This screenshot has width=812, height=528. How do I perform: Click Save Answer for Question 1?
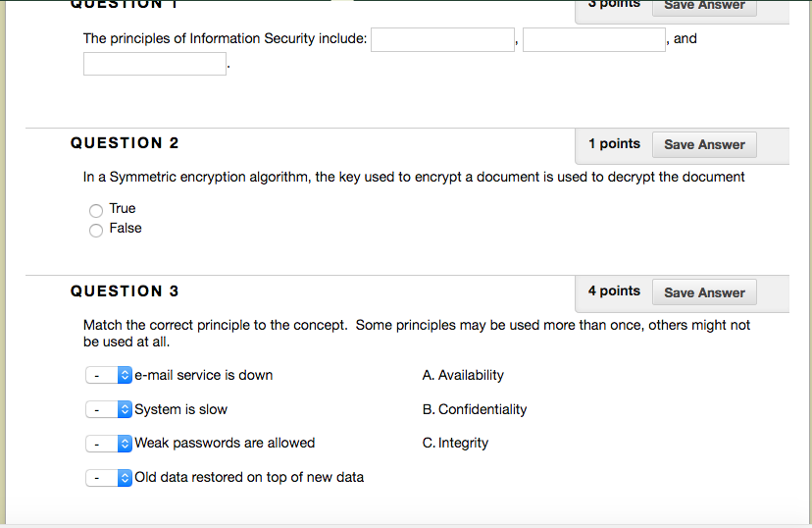(x=704, y=6)
